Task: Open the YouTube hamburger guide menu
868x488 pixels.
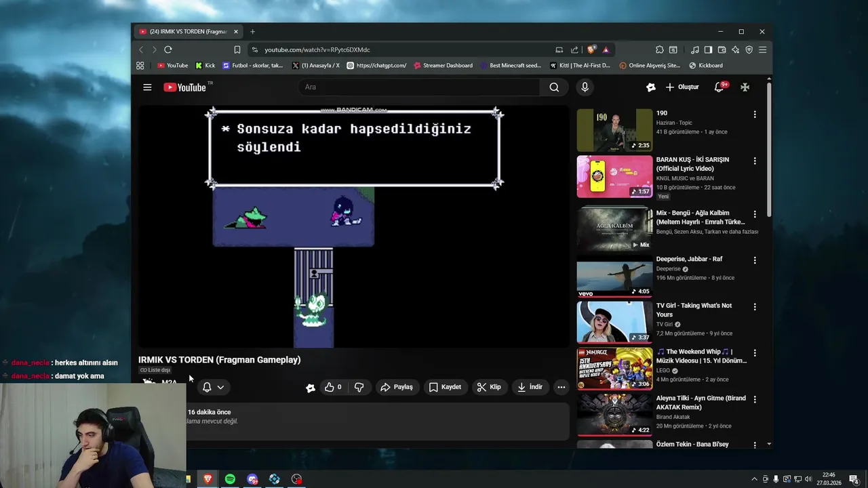Action: tap(147, 87)
